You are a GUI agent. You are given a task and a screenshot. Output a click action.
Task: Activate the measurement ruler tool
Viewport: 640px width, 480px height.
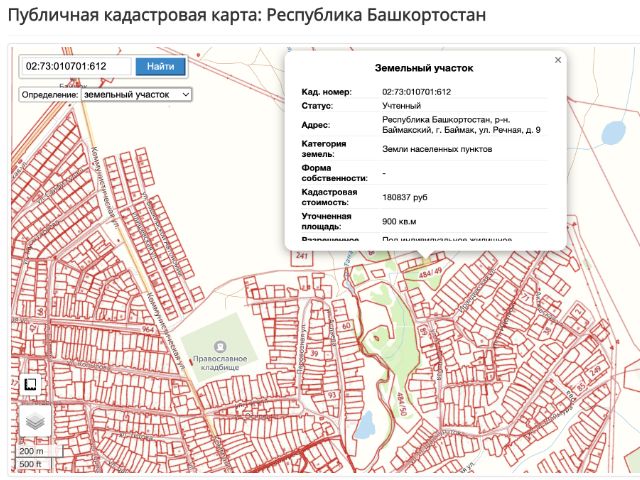[31, 384]
